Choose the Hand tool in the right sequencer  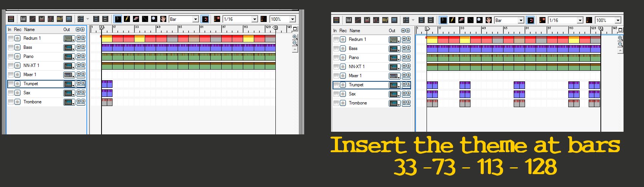coord(489,20)
